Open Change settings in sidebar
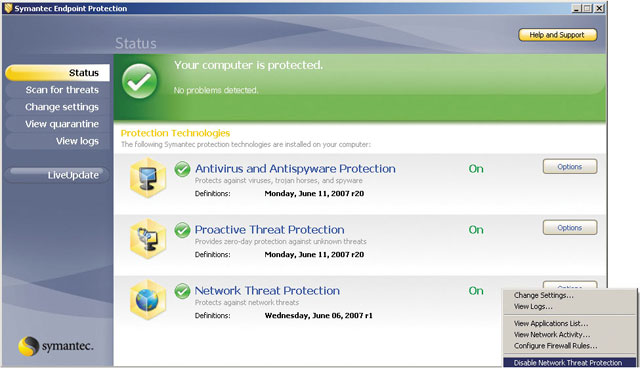Image resolution: width=640 pixels, height=368 pixels. pyautogui.click(x=58, y=107)
